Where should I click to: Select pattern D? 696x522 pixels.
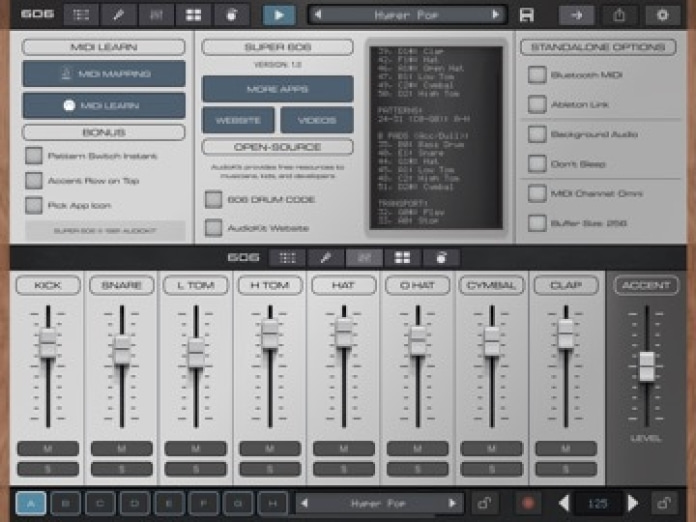click(x=134, y=503)
